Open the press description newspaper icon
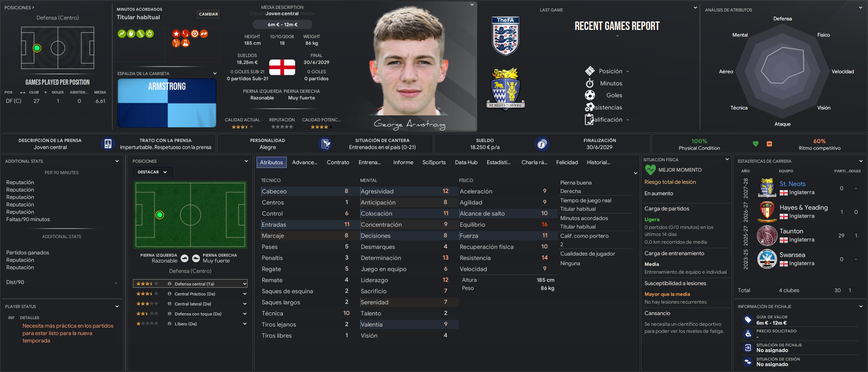The image size is (868, 372). pos(108,144)
